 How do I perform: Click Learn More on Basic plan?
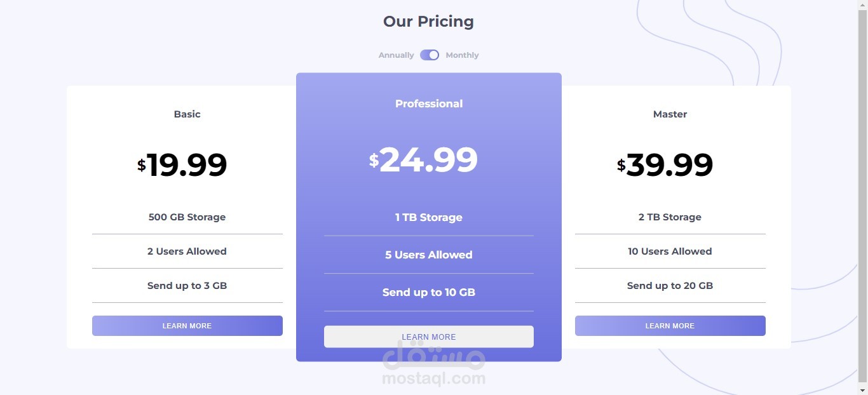[187, 326]
